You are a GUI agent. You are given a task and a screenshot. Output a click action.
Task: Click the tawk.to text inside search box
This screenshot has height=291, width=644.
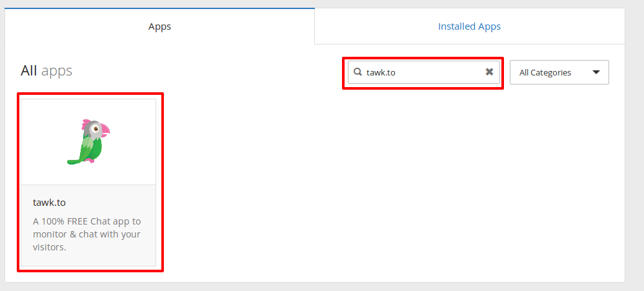[x=381, y=73]
